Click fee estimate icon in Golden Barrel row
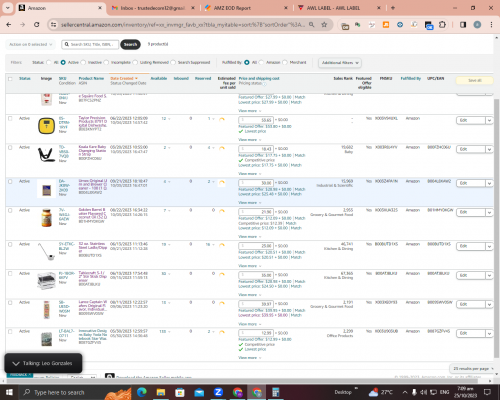Image resolution: width=500 pixels, height=400 pixels. 222,211
